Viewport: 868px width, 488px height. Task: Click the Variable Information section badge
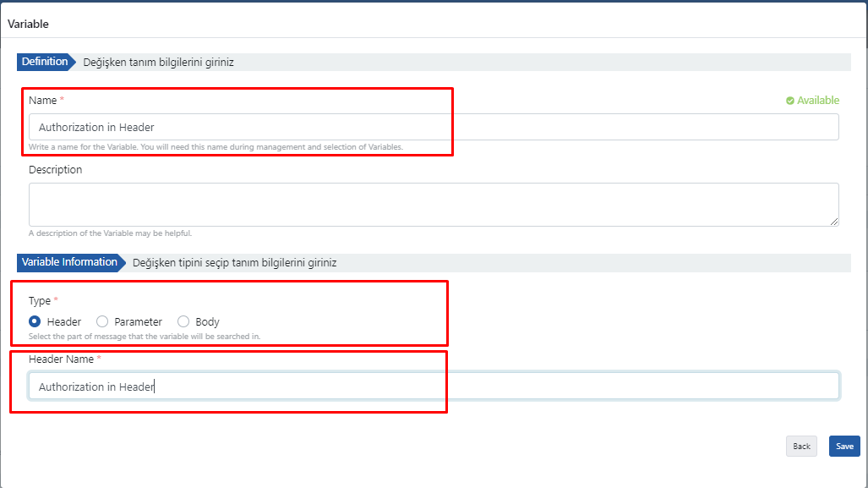pos(69,262)
